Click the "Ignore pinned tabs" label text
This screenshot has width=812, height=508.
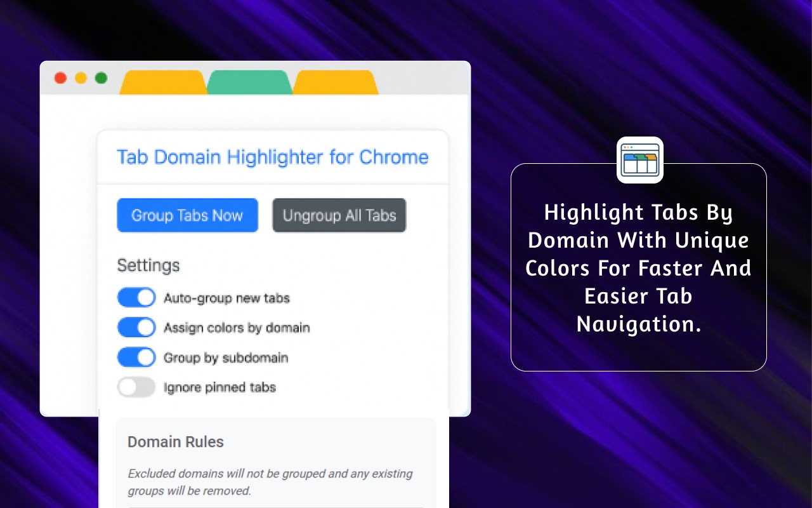click(x=219, y=387)
